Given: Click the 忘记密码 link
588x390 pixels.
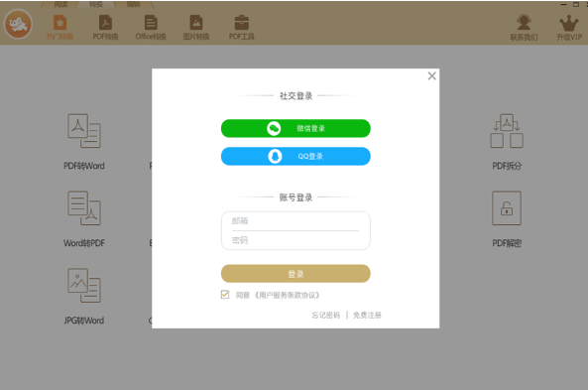Looking at the screenshot, I should tap(326, 315).
